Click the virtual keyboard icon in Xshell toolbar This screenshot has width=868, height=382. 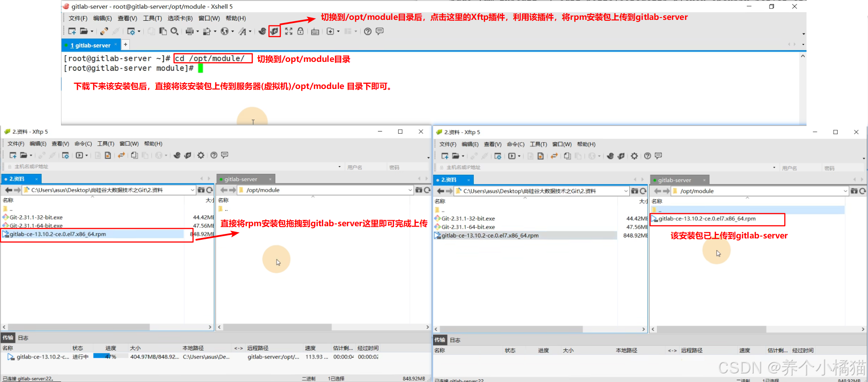(315, 32)
